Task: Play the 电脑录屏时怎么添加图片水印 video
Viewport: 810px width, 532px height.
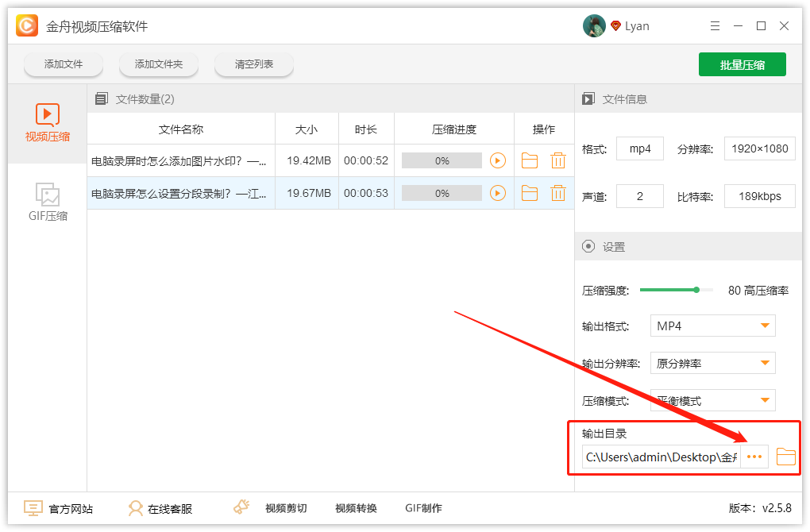Action: pos(497,160)
